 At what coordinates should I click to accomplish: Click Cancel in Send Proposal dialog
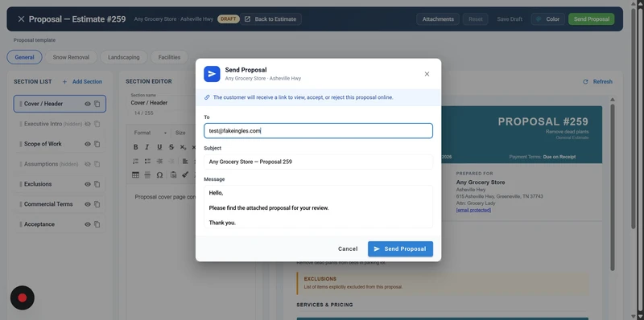point(348,249)
